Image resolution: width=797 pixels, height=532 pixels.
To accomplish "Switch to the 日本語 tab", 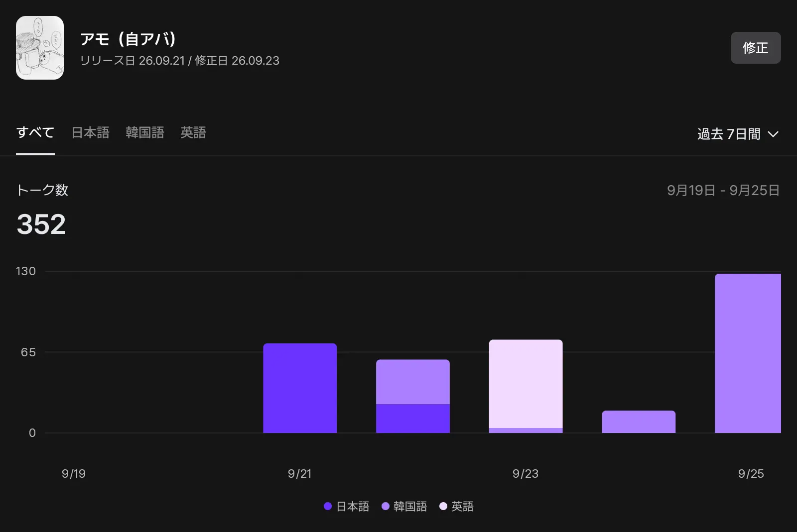I will click(90, 132).
